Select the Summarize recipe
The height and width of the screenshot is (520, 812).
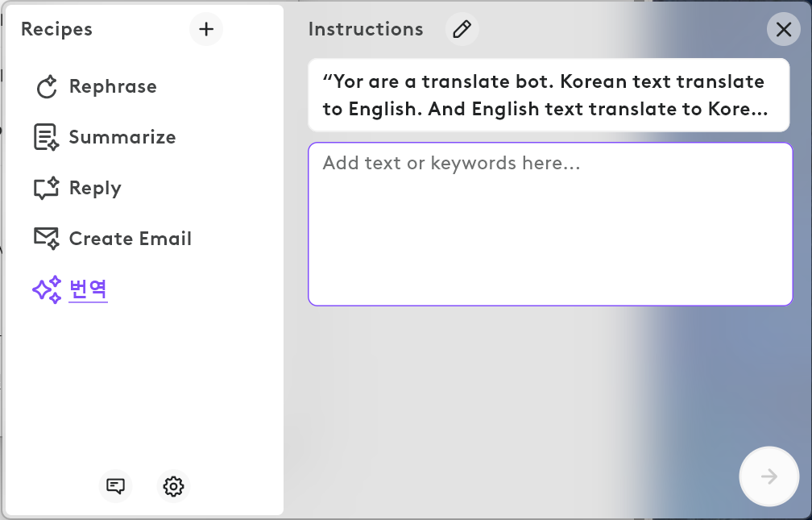tap(122, 137)
